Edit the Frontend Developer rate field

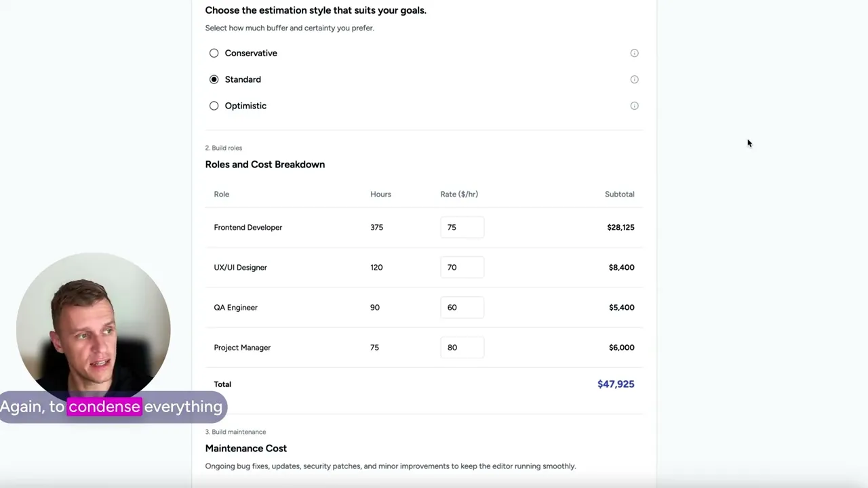point(462,227)
